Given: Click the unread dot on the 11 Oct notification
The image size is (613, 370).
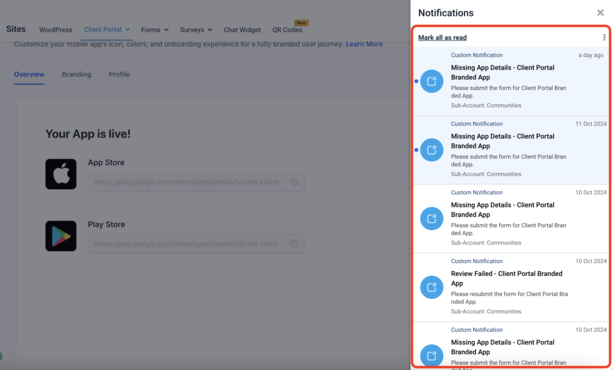Looking at the screenshot, I should [x=416, y=150].
